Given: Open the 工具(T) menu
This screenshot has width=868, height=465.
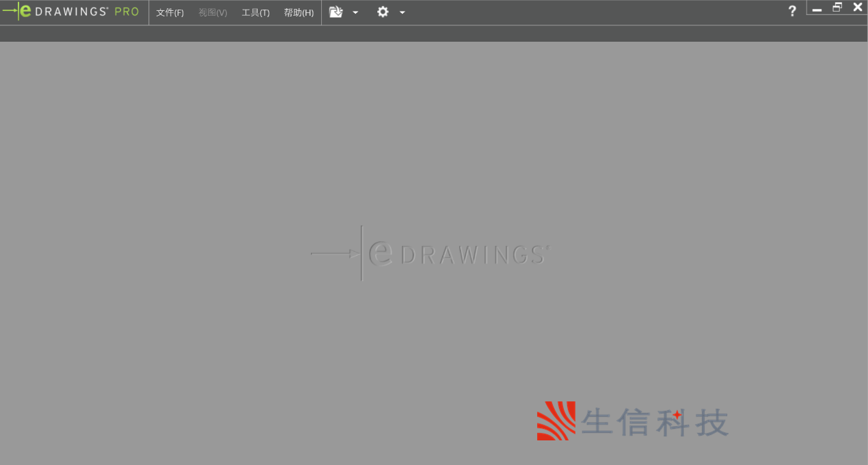Looking at the screenshot, I should 256,12.
